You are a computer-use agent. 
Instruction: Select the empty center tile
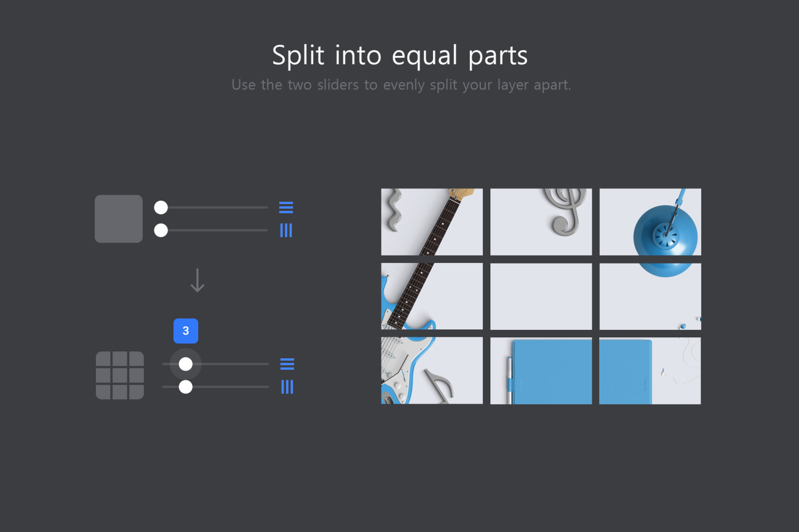coord(541,296)
